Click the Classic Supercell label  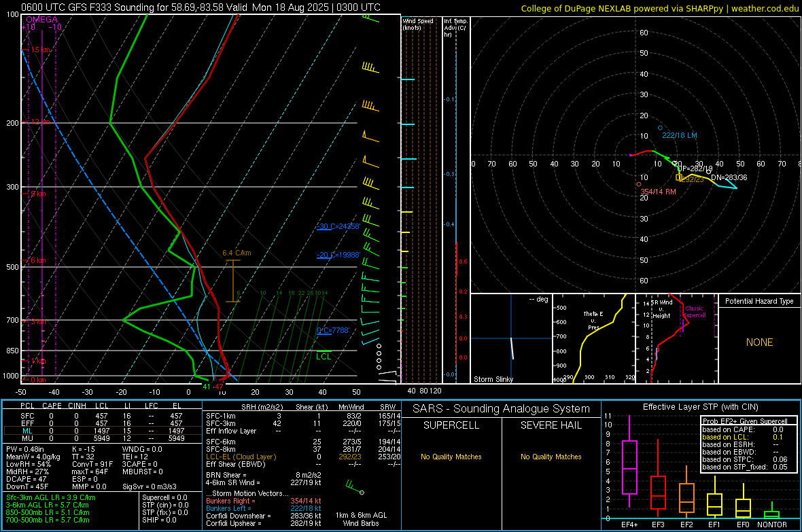click(x=694, y=312)
